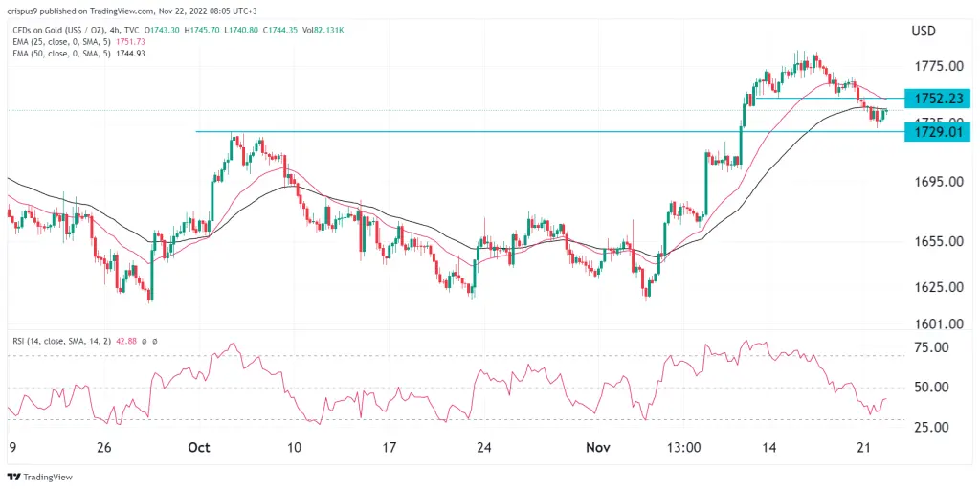Click the 1695.00 price axis label

pos(937,182)
